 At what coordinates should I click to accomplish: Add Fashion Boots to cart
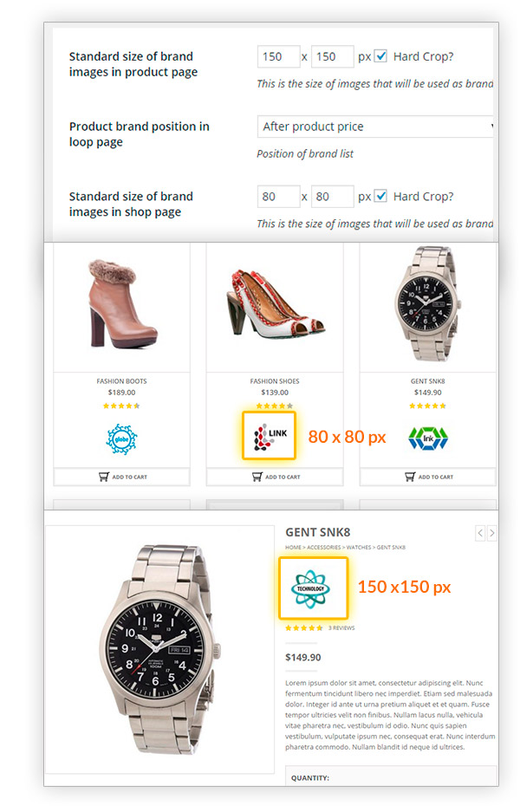tap(121, 477)
